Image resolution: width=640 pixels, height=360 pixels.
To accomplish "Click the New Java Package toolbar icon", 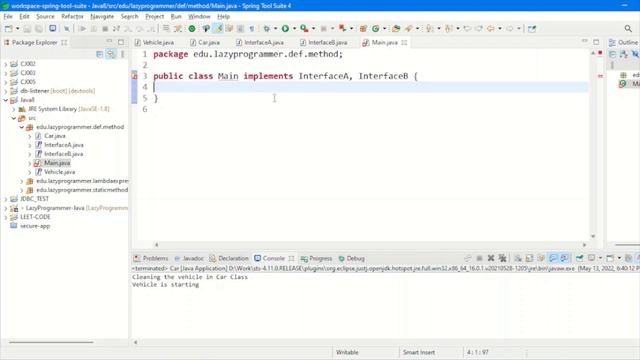I will tap(363, 29).
